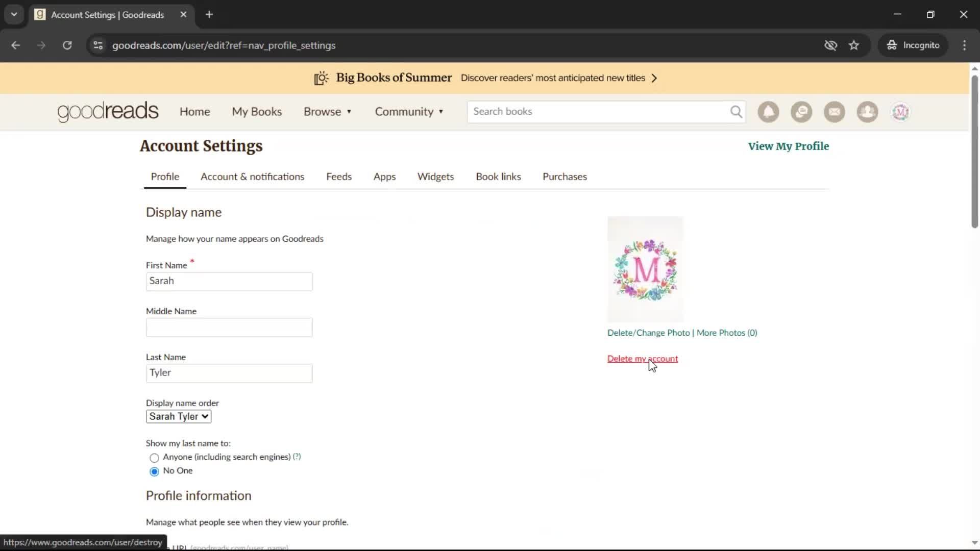Open the profile avatar menu in header

tap(900, 112)
